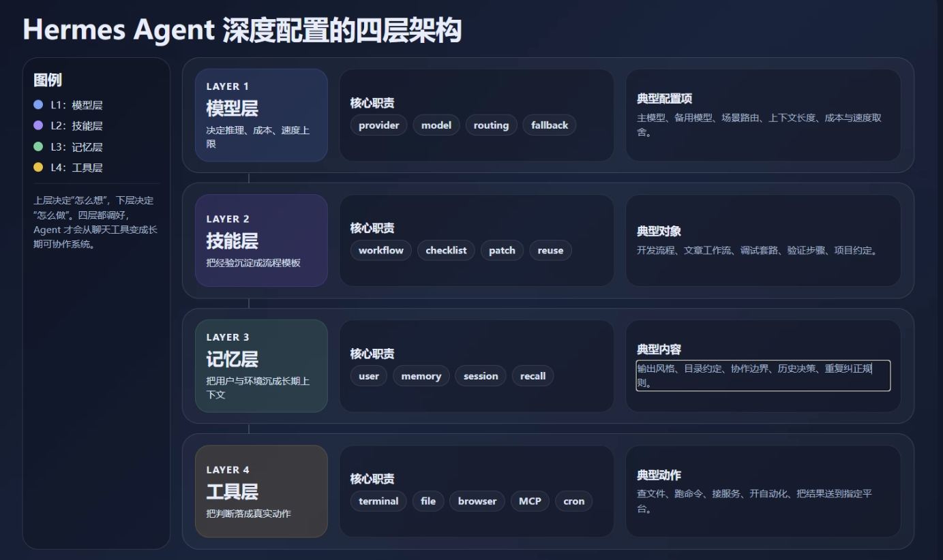This screenshot has width=943, height=560.
Task: Select the routing tag
Action: (492, 125)
